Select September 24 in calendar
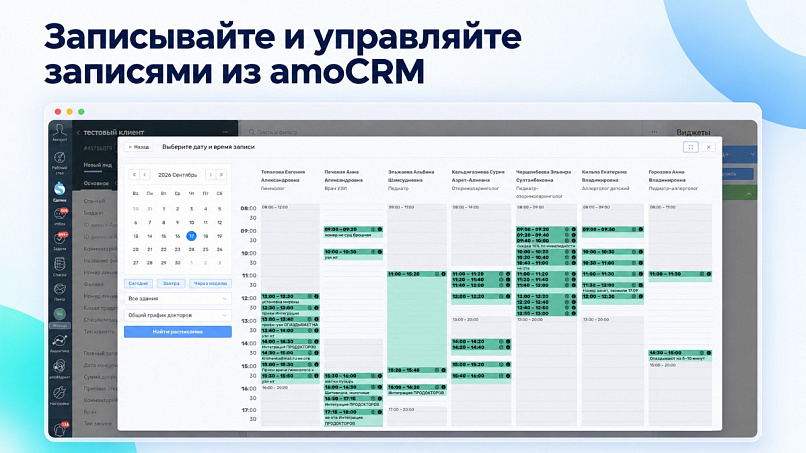The image size is (806, 453). pos(191,249)
